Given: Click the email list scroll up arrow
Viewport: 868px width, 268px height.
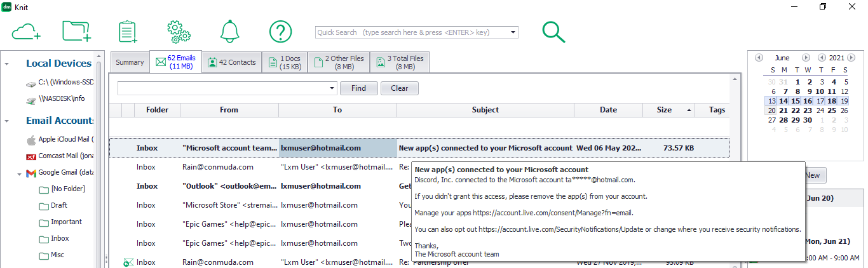Looking at the screenshot, I should (x=735, y=79).
